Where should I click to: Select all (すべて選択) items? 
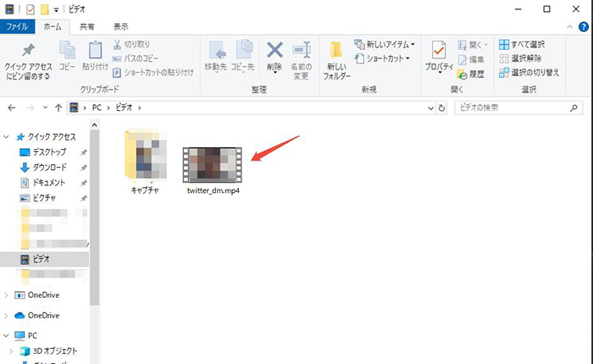(522, 44)
